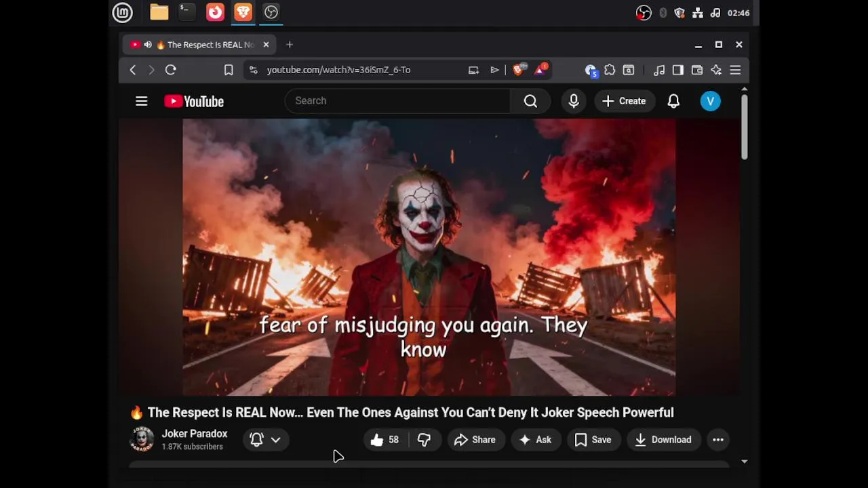Open the Brave main menu

coord(735,70)
